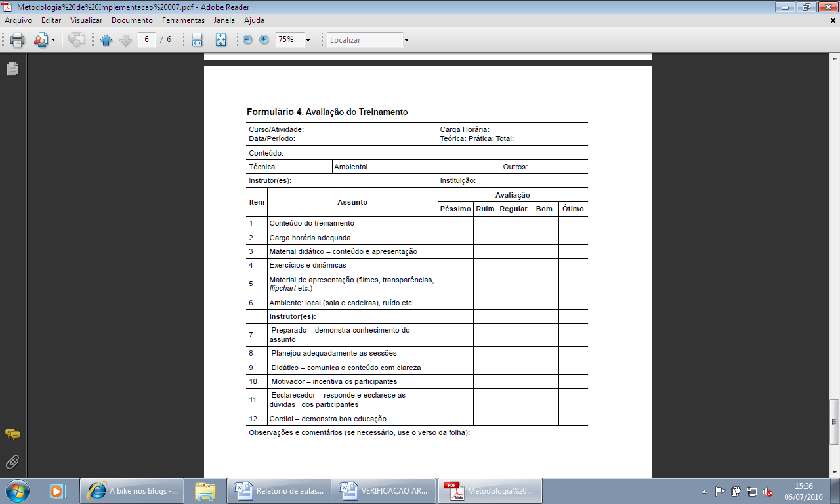The height and width of the screenshot is (504, 840).
Task: Click the gray next page down arrow
Action: click(x=126, y=40)
